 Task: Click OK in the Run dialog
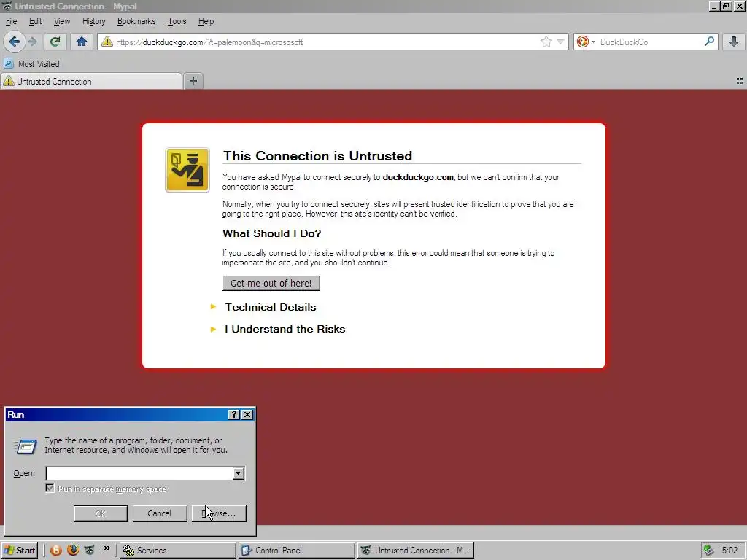[101, 513]
